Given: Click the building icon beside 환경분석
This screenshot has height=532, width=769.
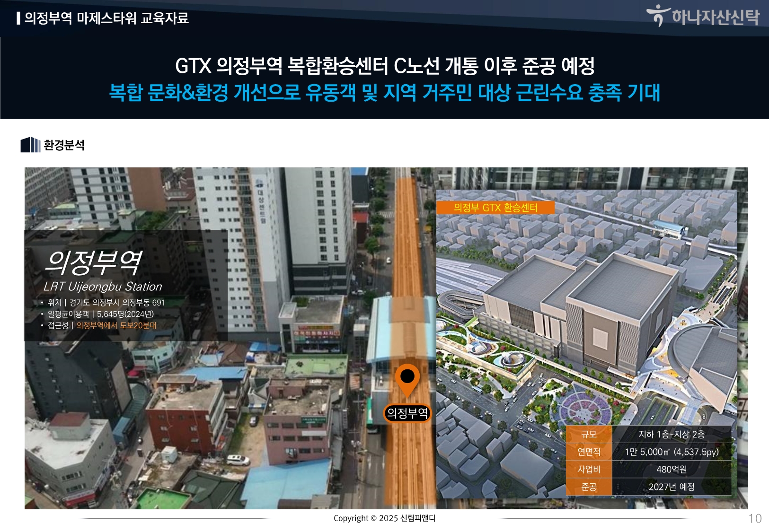Looking at the screenshot, I should tap(30, 145).
